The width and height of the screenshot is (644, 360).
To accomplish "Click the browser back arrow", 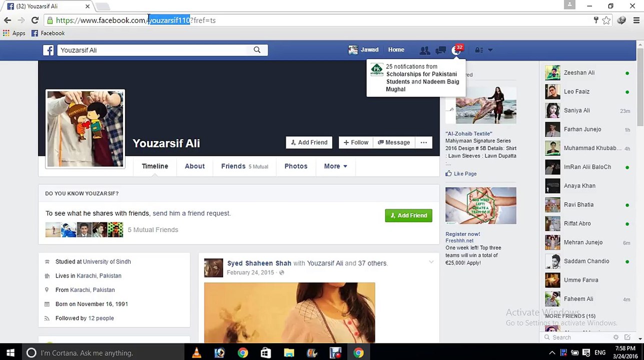I will click(8, 20).
